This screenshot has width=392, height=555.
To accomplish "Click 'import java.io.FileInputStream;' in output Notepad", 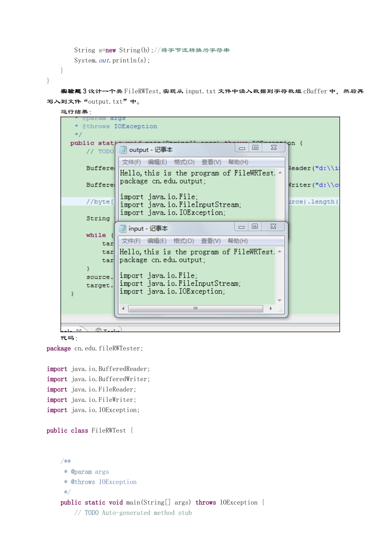I will pyautogui.click(x=181, y=205).
